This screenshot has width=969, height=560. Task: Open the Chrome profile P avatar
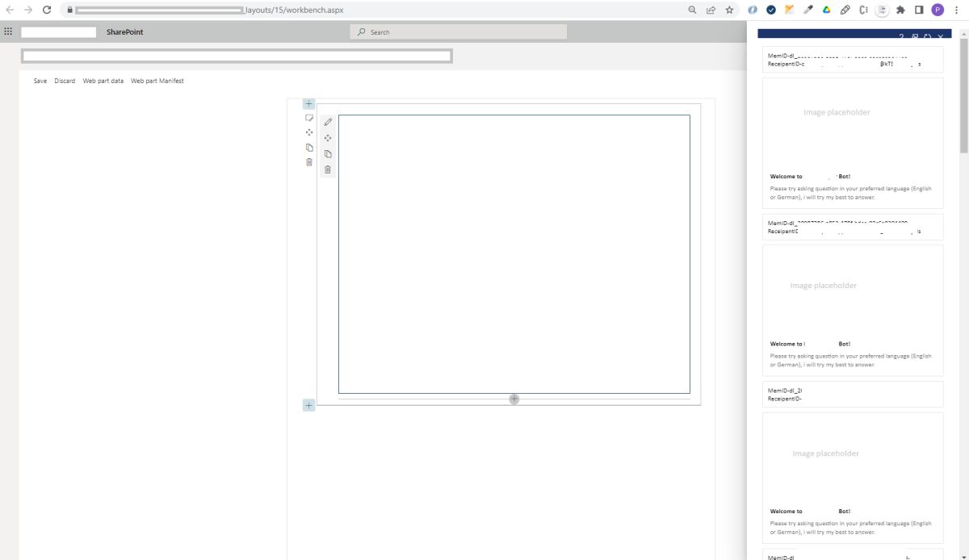click(x=938, y=10)
